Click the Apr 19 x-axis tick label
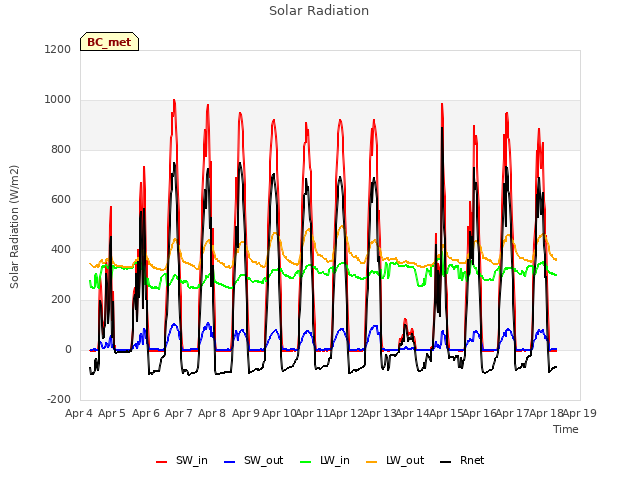Image resolution: width=640 pixels, height=480 pixels. tap(580, 413)
